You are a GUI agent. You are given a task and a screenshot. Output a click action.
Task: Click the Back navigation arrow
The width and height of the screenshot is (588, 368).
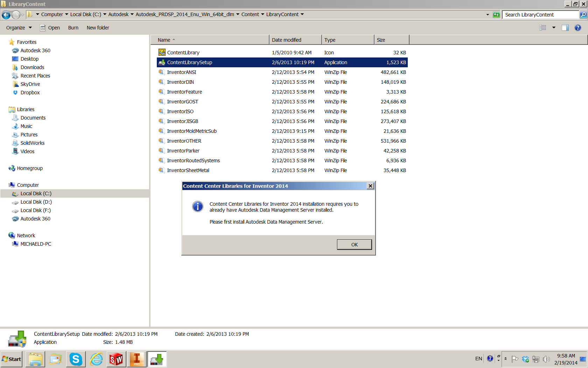pos(6,15)
